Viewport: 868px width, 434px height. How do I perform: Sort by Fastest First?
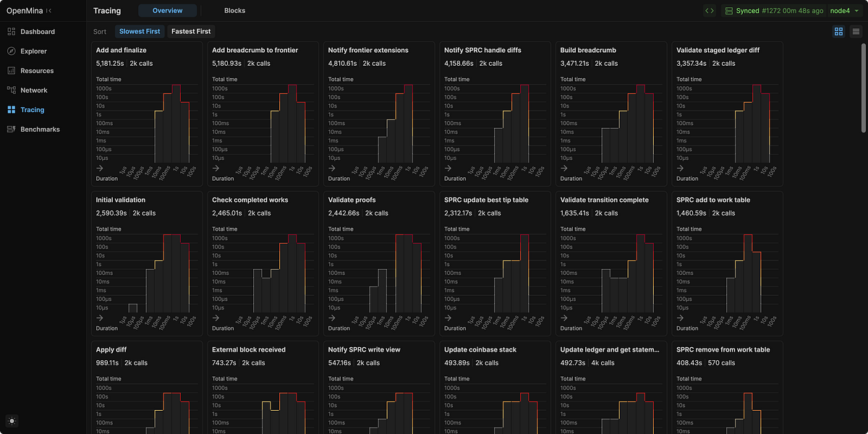click(x=190, y=31)
